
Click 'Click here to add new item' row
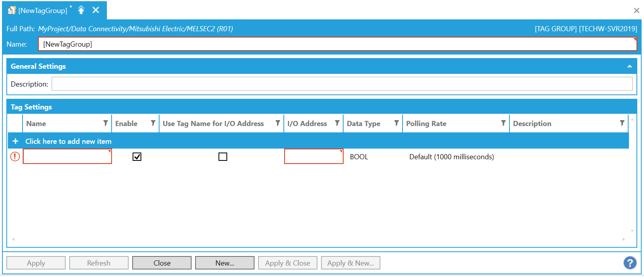click(318, 141)
